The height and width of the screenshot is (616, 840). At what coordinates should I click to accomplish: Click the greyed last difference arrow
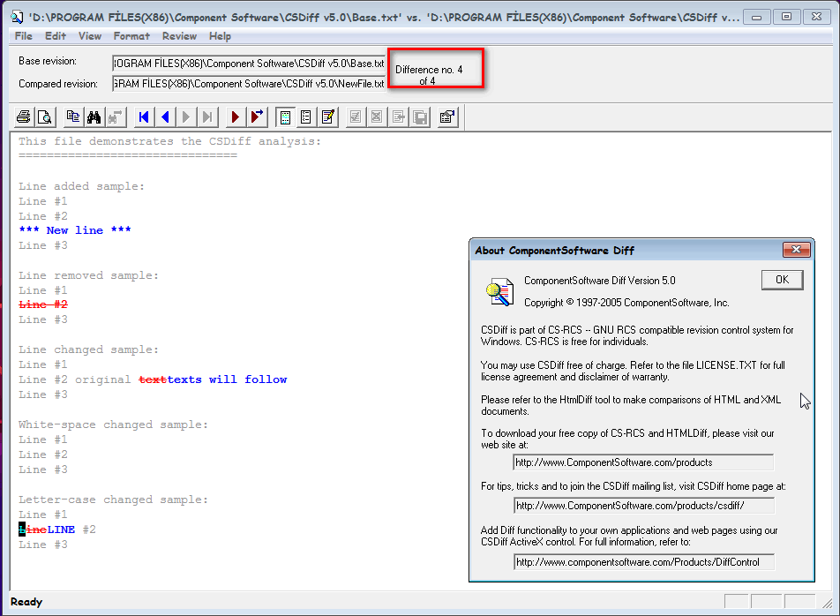(x=208, y=116)
